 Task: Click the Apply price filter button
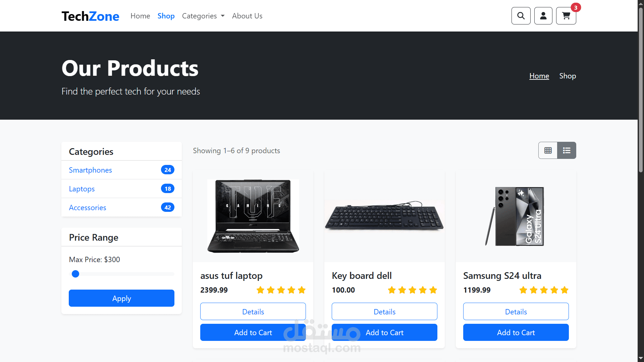click(121, 298)
